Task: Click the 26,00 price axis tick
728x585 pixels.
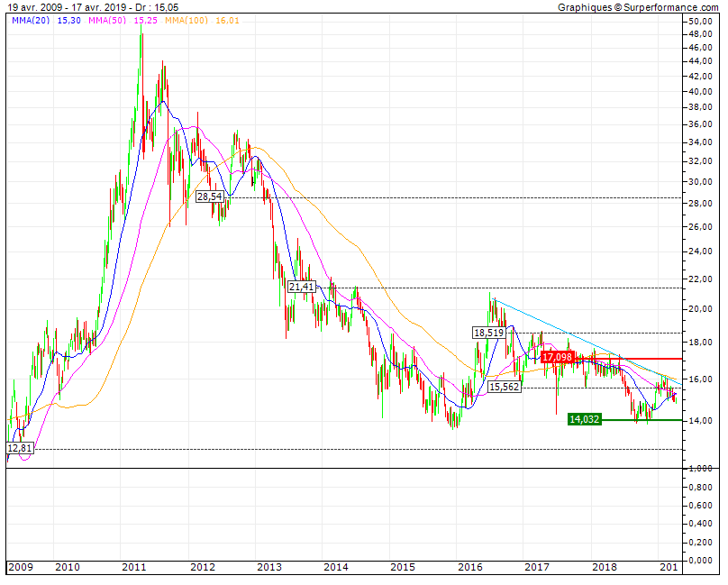Action: pos(700,226)
